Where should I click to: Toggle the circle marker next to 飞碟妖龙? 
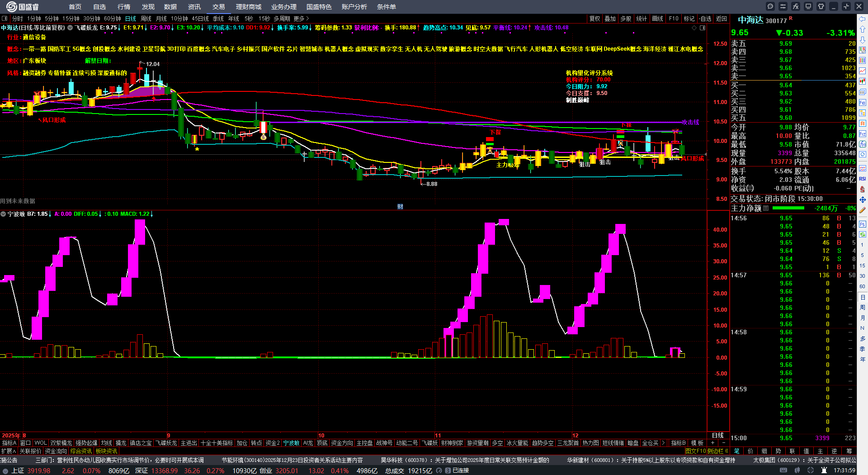coord(70,28)
